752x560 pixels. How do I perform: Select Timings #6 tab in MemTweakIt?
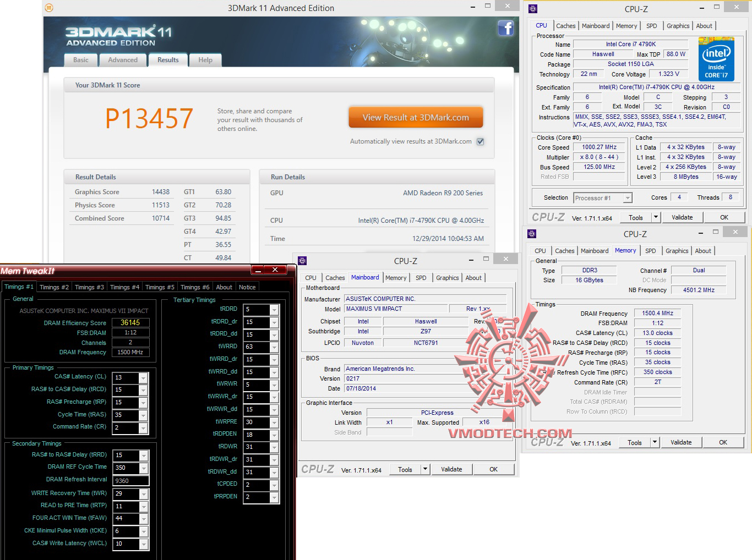click(x=195, y=287)
